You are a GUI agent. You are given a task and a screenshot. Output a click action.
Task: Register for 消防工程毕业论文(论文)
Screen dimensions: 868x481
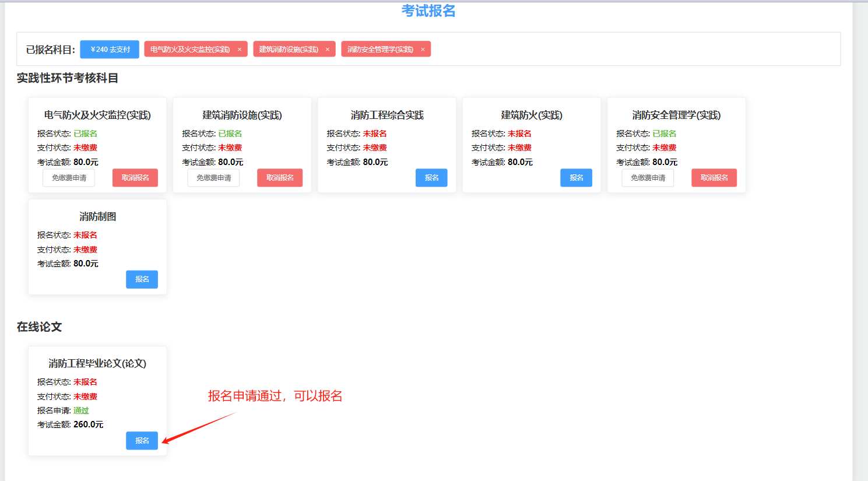pyautogui.click(x=142, y=441)
